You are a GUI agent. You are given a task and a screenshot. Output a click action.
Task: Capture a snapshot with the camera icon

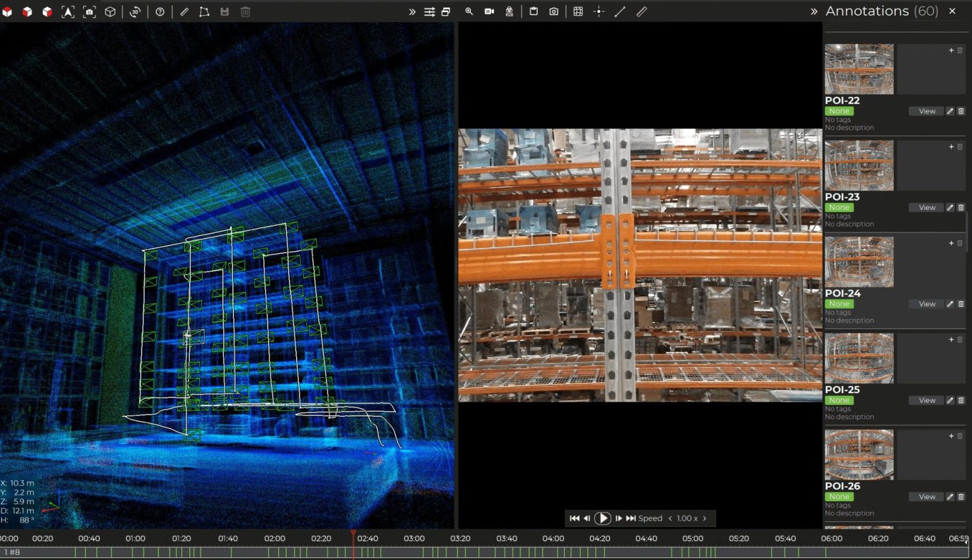click(553, 11)
